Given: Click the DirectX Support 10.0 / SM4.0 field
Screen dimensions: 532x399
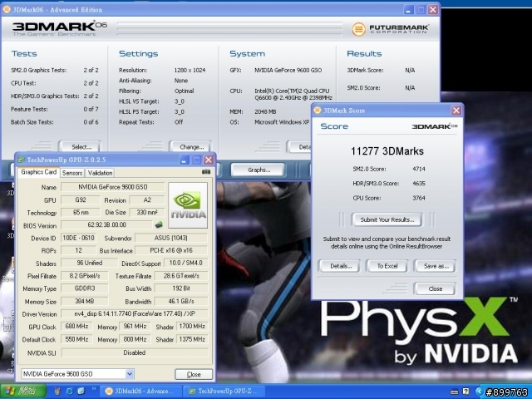Looking at the screenshot, I should 185,263.
